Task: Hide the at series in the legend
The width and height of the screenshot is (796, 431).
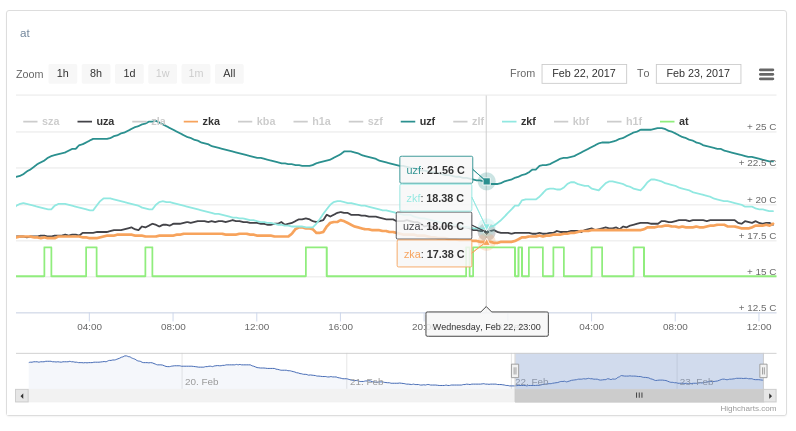Action: coord(675,121)
